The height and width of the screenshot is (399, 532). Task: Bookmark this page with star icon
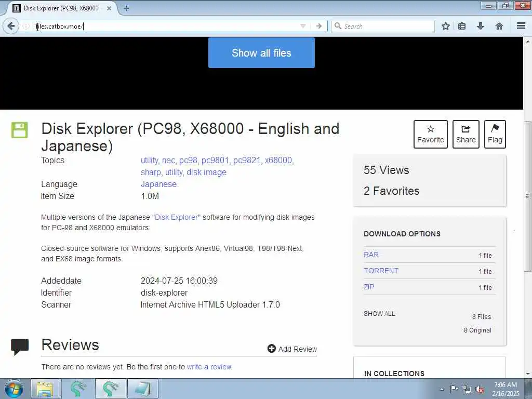click(x=446, y=26)
